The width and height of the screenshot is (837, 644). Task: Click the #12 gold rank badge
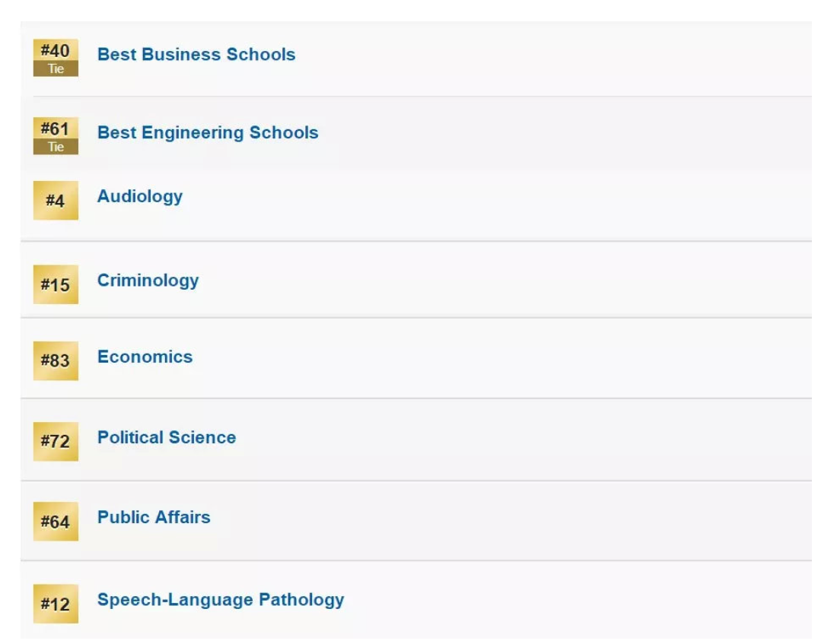[56, 604]
